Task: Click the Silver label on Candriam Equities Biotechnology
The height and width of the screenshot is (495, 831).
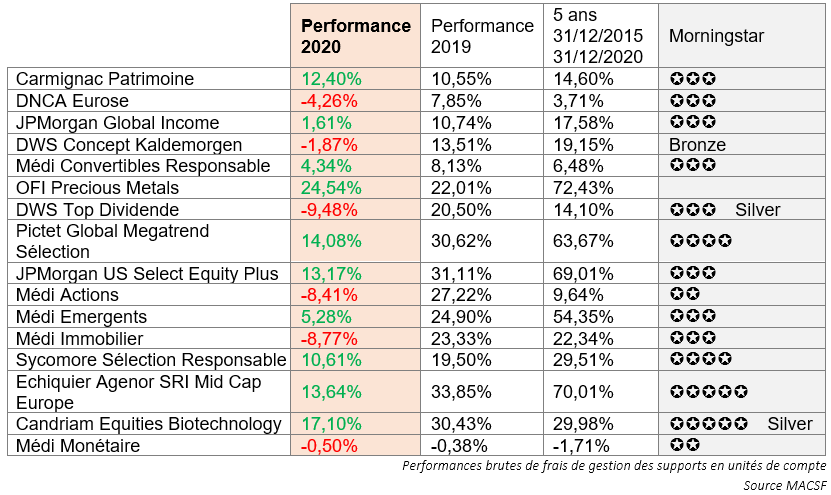Action: point(790,424)
